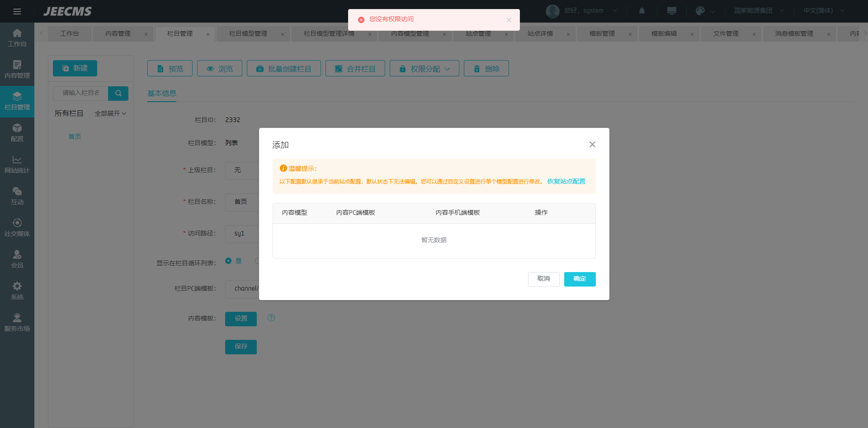
Task: Switch to the 工作台 tab
Action: click(70, 34)
